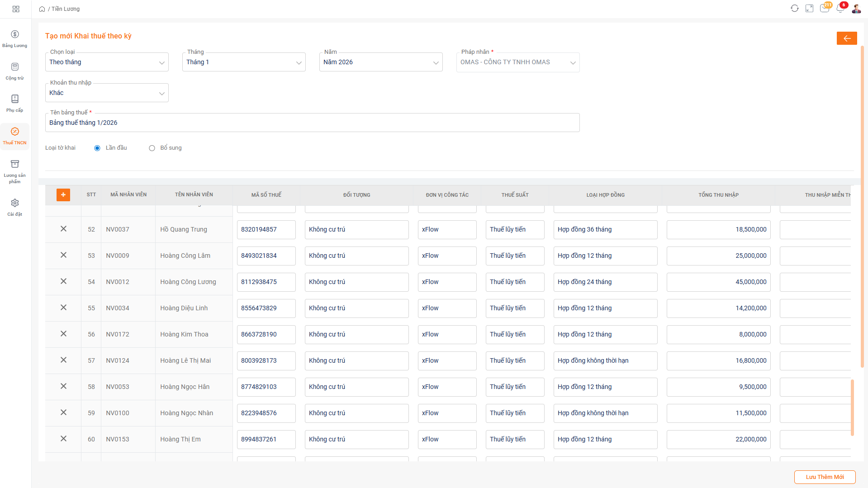Click the Tên bảng thuế input field

[x=312, y=123]
